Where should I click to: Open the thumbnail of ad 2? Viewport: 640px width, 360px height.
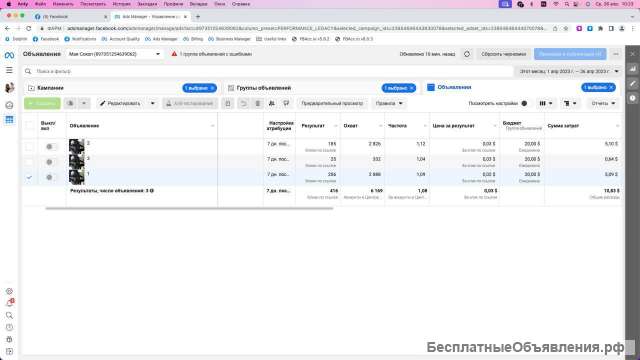(x=76, y=147)
